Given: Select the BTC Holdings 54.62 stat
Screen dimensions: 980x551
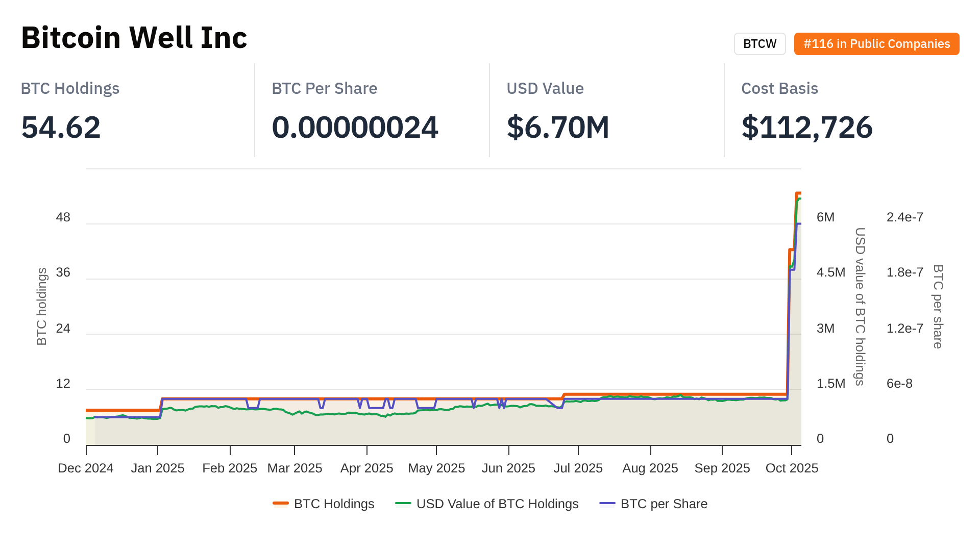Looking at the screenshot, I should pos(61,127).
